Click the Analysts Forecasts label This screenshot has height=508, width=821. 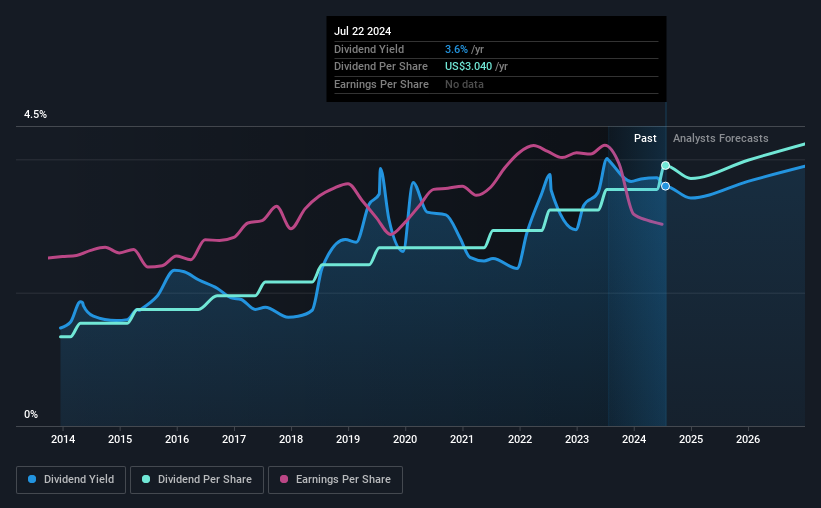pos(720,138)
